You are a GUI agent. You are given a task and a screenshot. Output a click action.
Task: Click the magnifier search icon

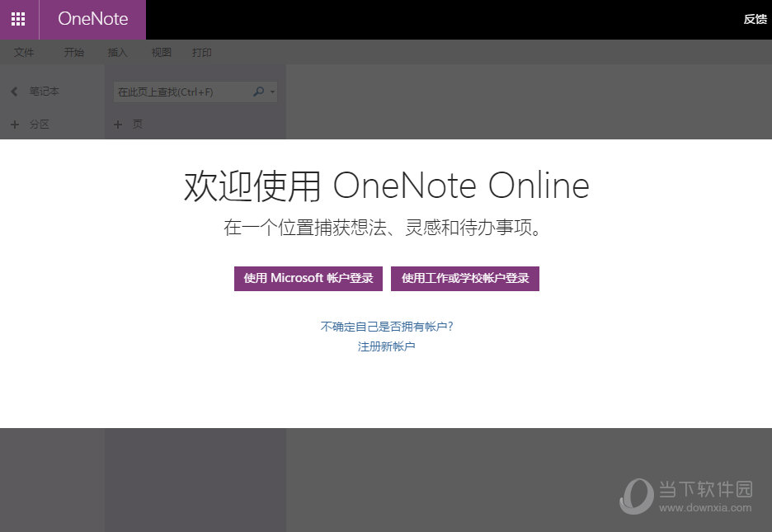(258, 92)
